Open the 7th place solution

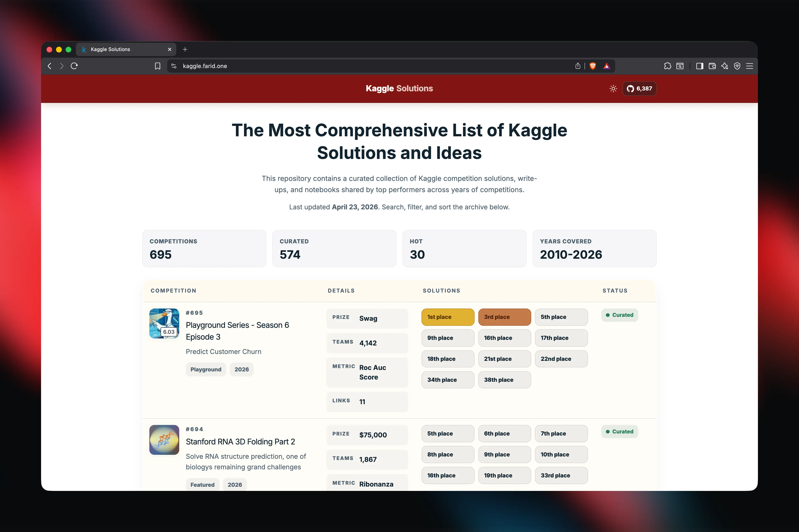pyautogui.click(x=561, y=434)
